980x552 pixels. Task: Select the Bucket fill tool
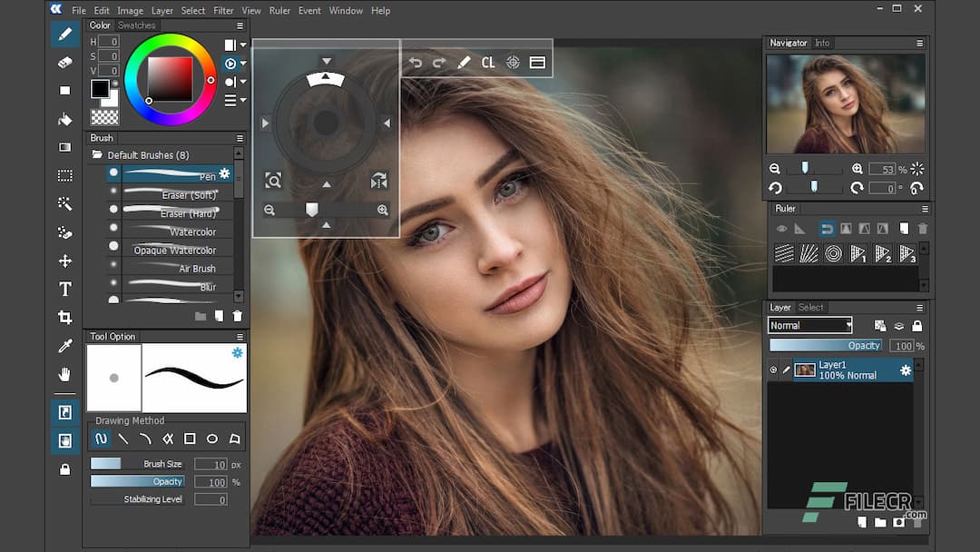pos(64,119)
